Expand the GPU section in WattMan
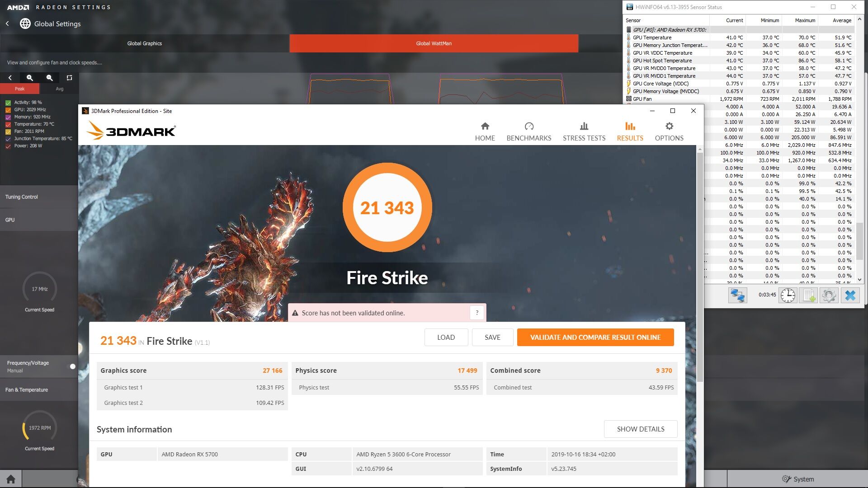The image size is (868, 488). pos(39,220)
